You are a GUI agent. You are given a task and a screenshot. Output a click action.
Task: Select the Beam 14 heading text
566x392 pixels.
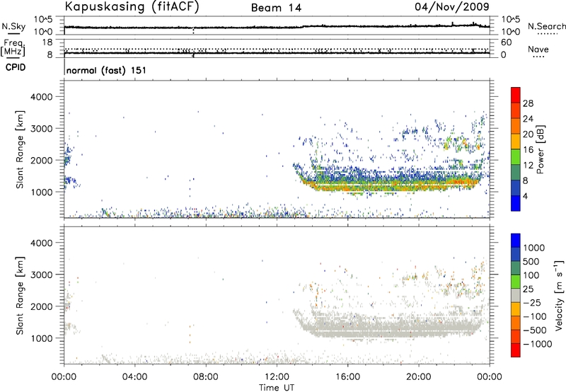click(276, 8)
